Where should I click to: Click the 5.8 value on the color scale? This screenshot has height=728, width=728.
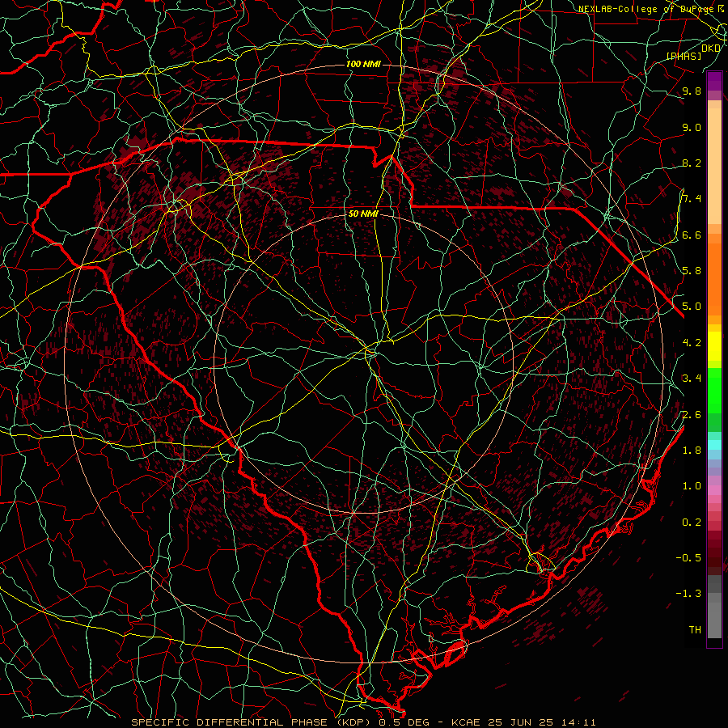[692, 271]
